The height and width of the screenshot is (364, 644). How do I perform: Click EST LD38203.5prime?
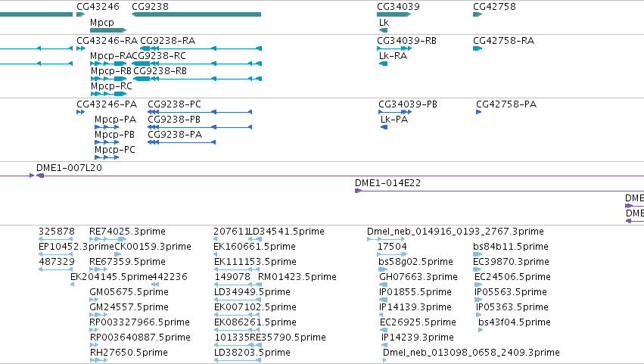pos(252,353)
